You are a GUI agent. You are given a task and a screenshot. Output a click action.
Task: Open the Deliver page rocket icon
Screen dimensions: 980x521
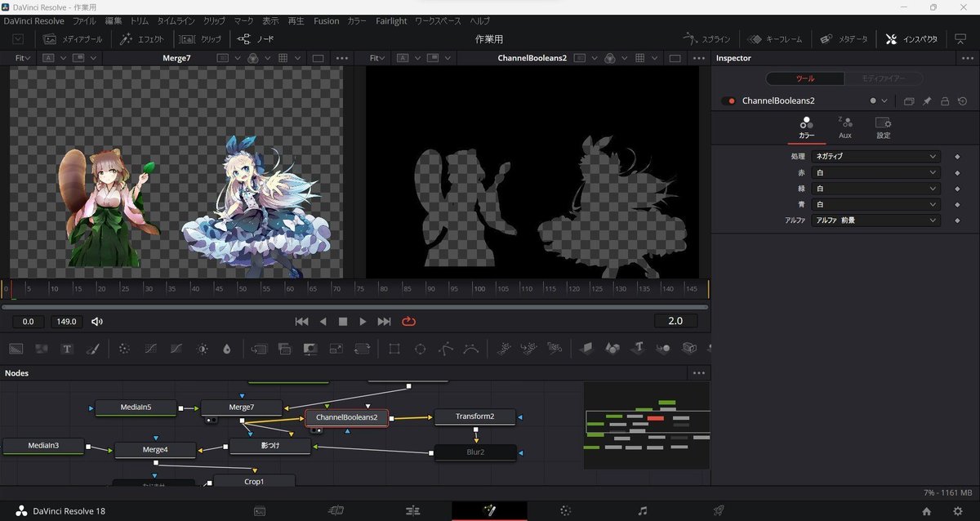[x=719, y=510]
